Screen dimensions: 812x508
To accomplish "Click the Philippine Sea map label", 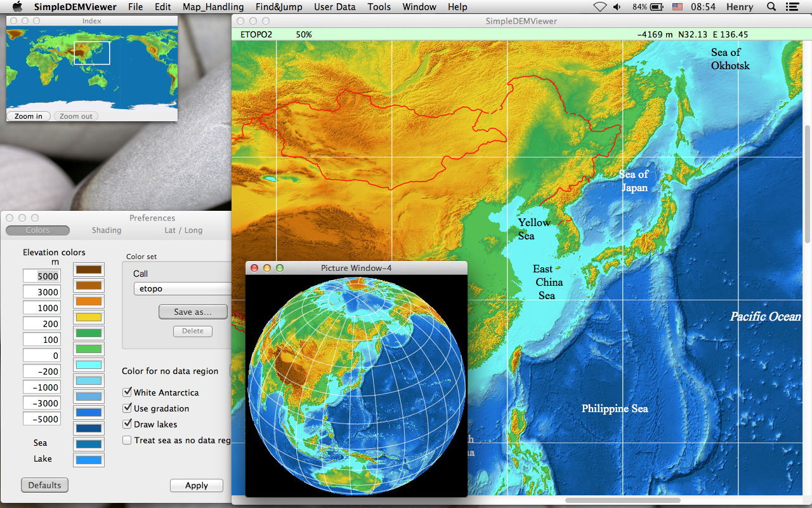I will pyautogui.click(x=615, y=408).
